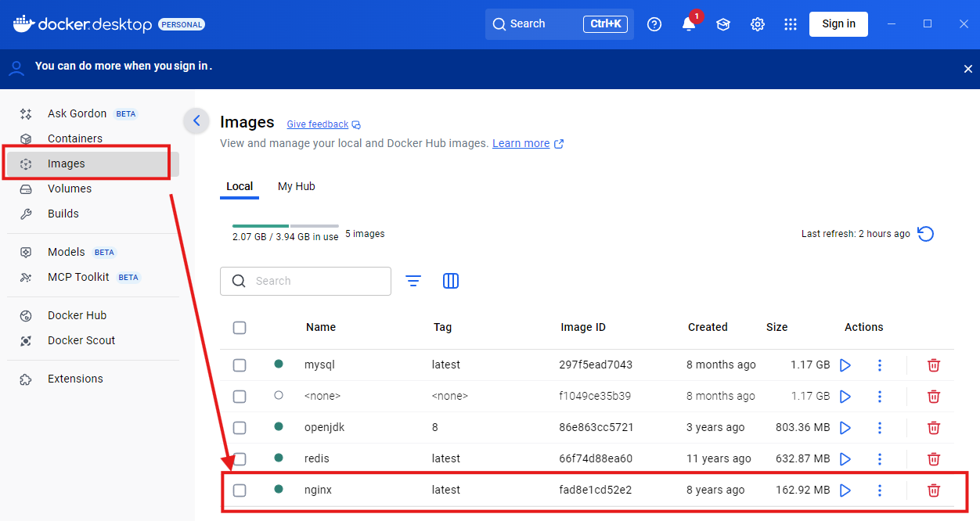Delete the <none> image f1049ce35b39
The image size is (980, 521).
[x=934, y=397]
